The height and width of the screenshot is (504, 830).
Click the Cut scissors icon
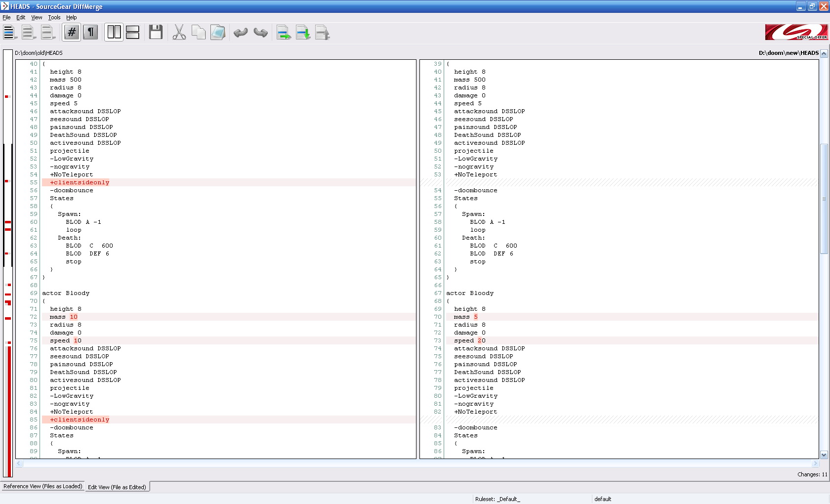pos(179,33)
